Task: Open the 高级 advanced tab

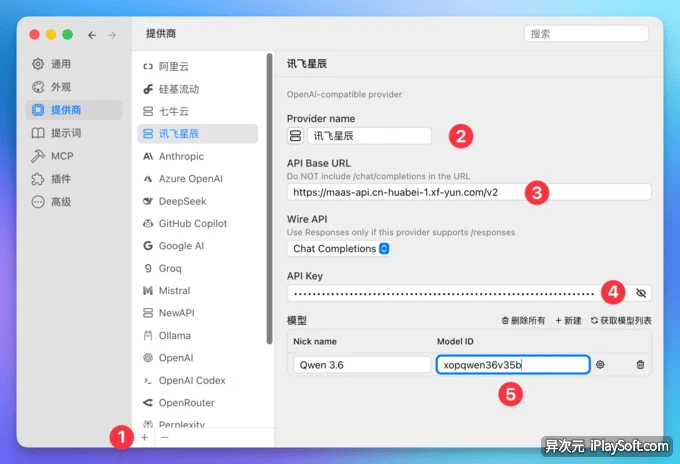Action: [x=74, y=202]
